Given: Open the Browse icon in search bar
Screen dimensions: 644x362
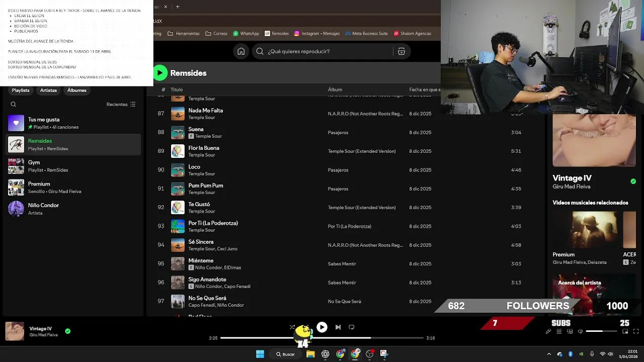Looking at the screenshot, I should (x=401, y=51).
